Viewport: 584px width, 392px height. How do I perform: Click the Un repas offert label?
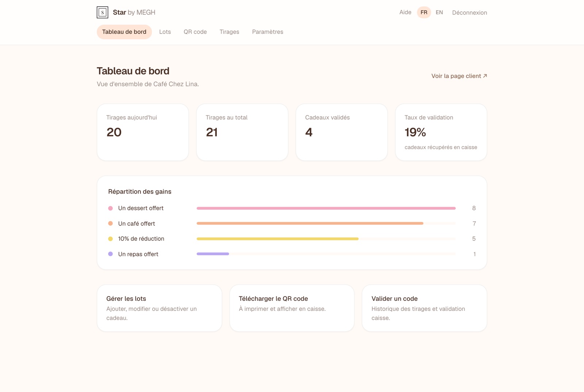138,254
